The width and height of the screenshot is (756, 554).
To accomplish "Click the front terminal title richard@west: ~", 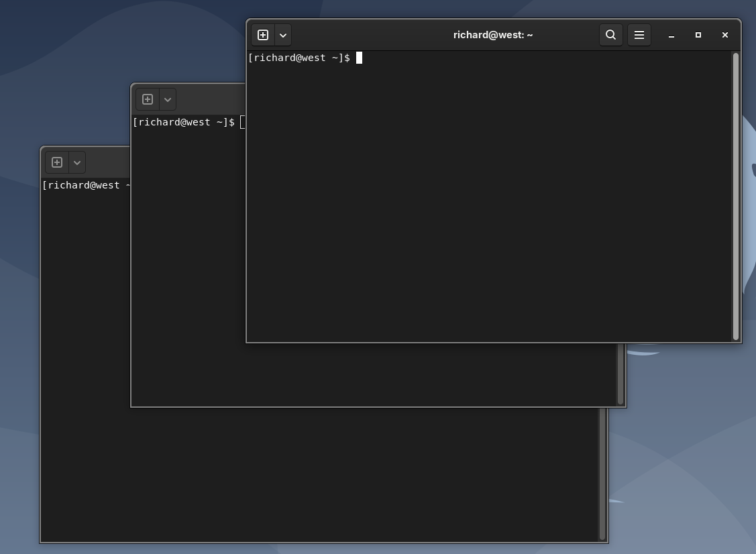I will (493, 35).
